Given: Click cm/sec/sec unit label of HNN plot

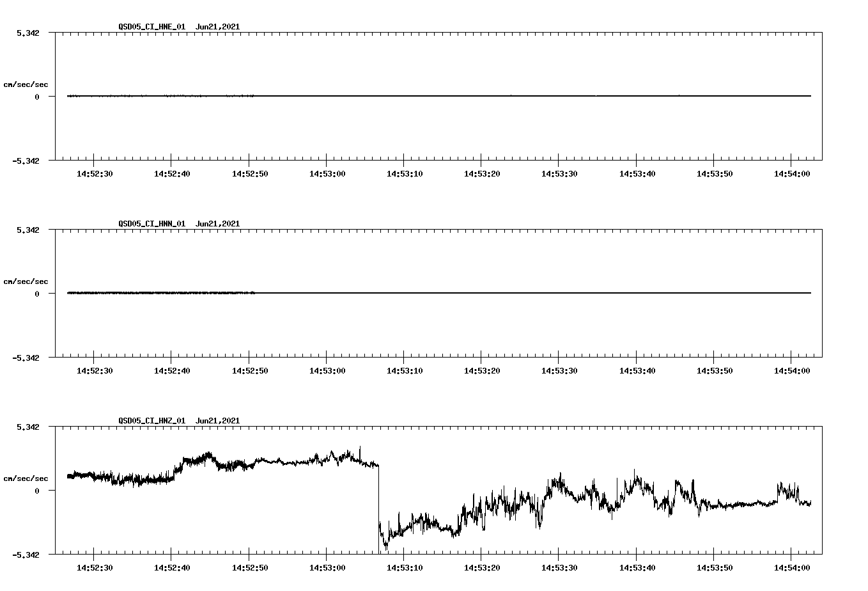Looking at the screenshot, I should 26,281.
